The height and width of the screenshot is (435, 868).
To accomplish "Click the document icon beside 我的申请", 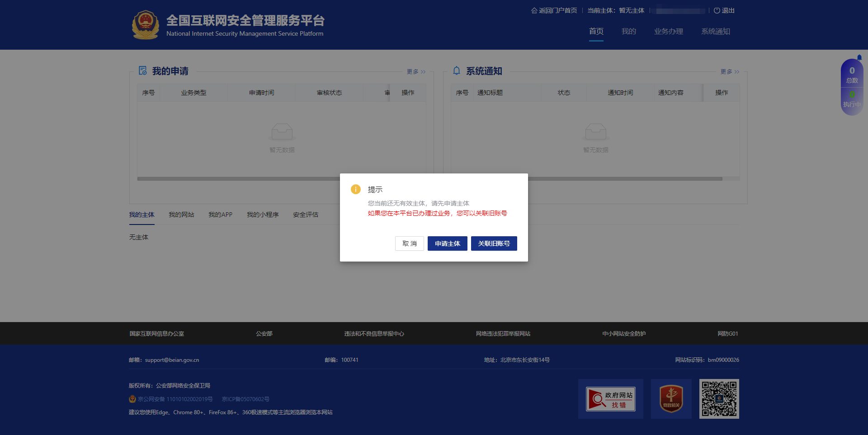I will pos(142,70).
